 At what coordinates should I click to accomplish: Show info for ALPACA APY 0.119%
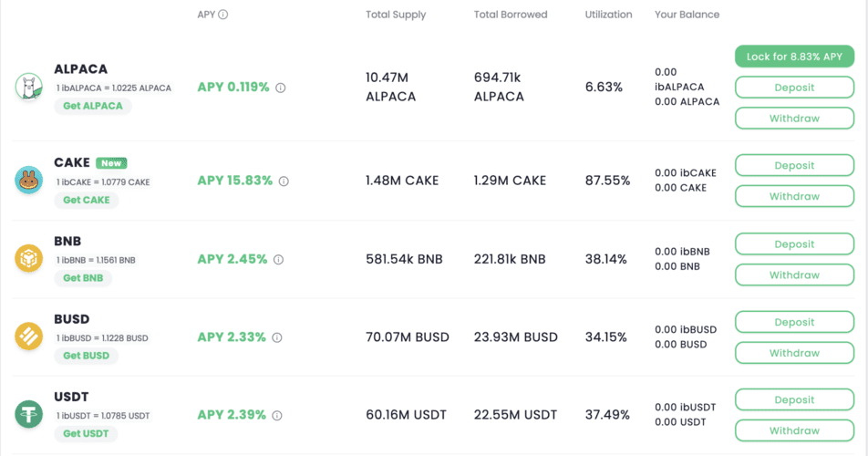click(x=281, y=88)
